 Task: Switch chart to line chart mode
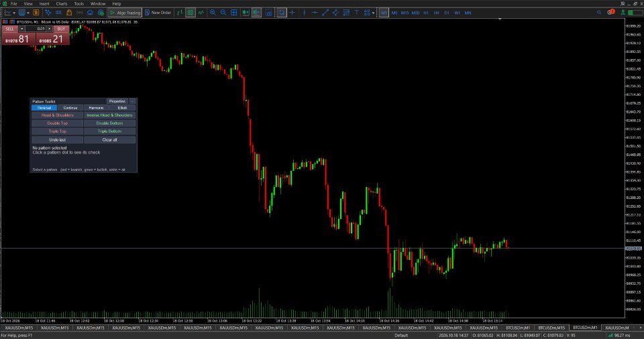[201, 13]
